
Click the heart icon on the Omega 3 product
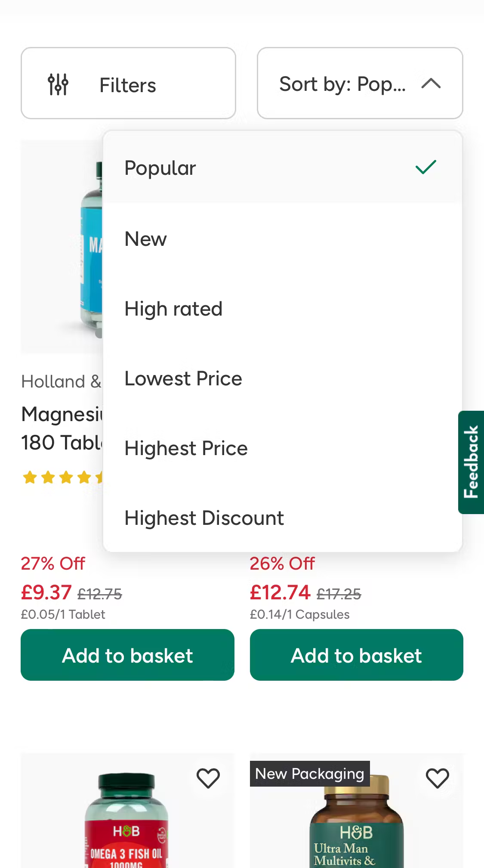point(208,778)
